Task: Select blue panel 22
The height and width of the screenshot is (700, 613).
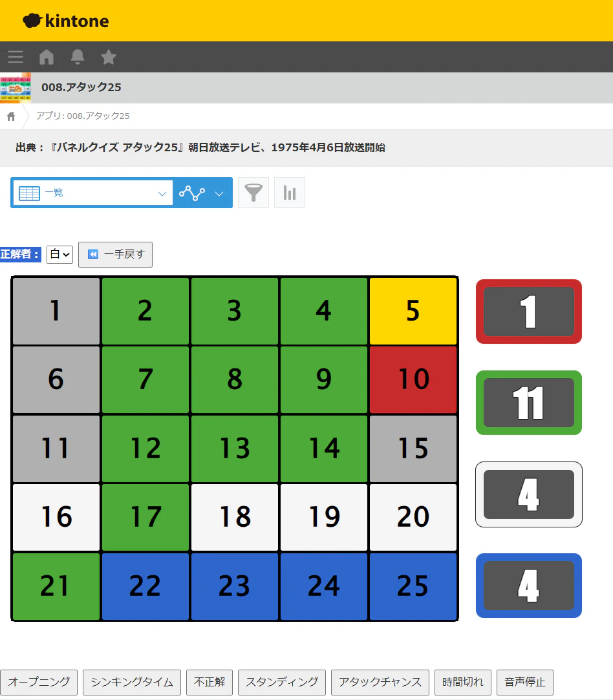Action: pyautogui.click(x=145, y=586)
